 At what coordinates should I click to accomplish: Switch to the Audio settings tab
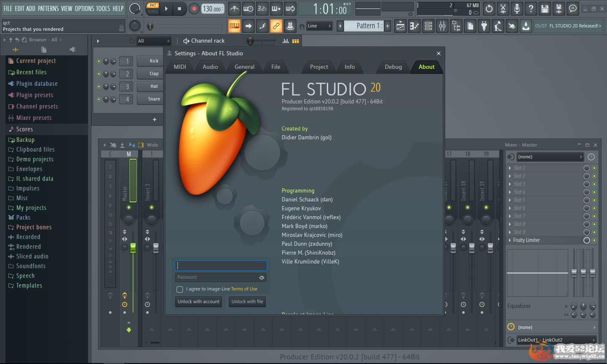pyautogui.click(x=210, y=67)
